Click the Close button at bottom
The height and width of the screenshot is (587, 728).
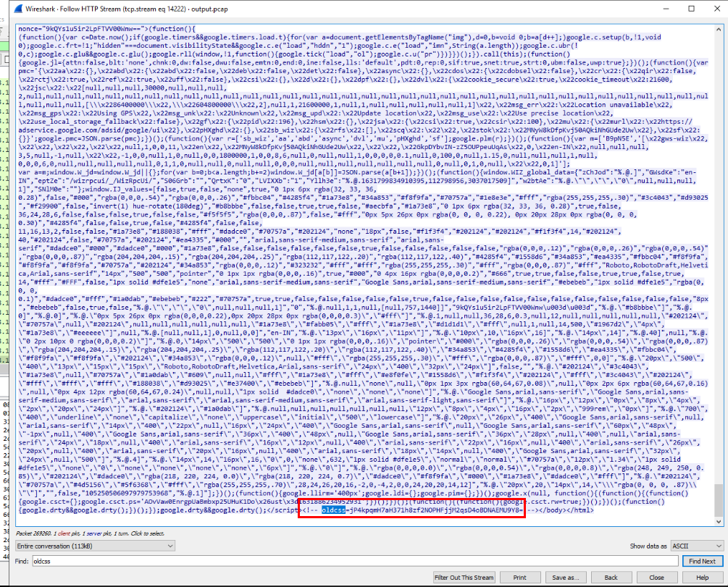tap(656, 578)
